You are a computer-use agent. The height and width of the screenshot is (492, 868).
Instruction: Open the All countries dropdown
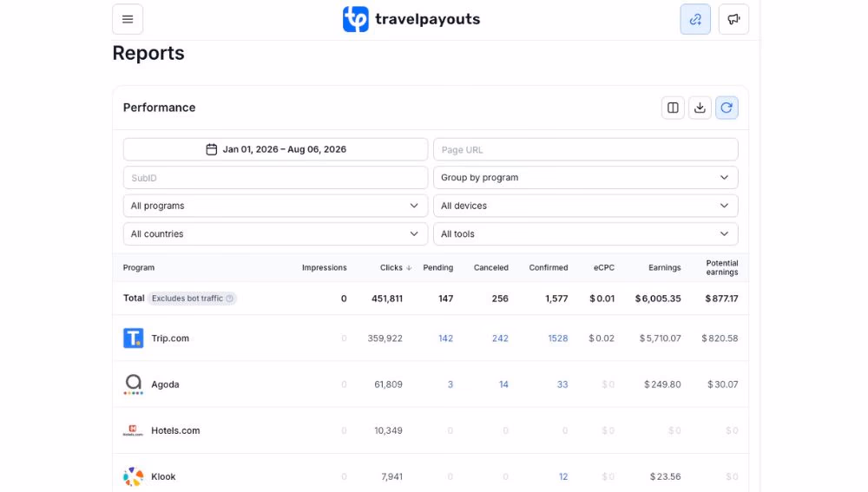click(276, 234)
